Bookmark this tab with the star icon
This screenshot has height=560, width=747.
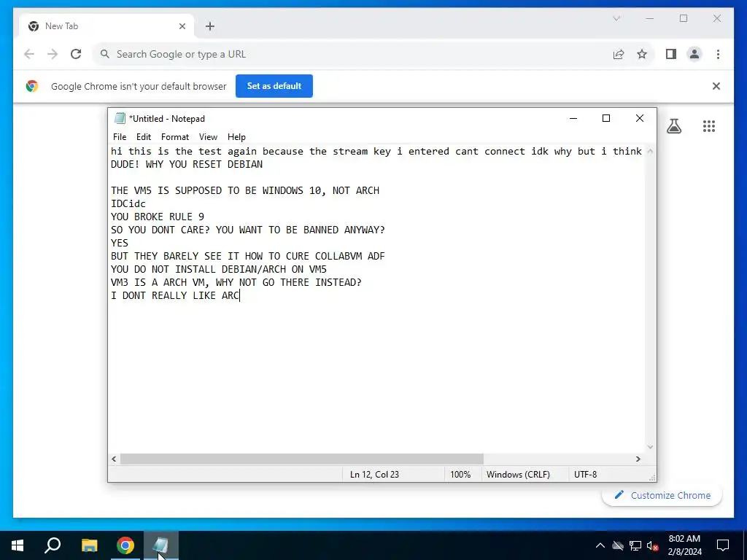pos(642,54)
